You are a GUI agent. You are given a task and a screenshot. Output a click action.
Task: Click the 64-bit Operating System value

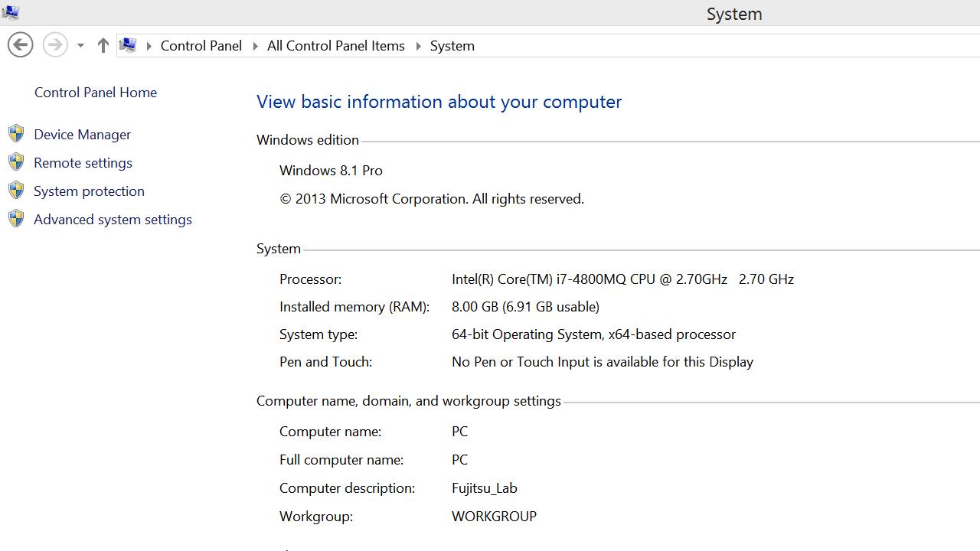click(x=593, y=334)
